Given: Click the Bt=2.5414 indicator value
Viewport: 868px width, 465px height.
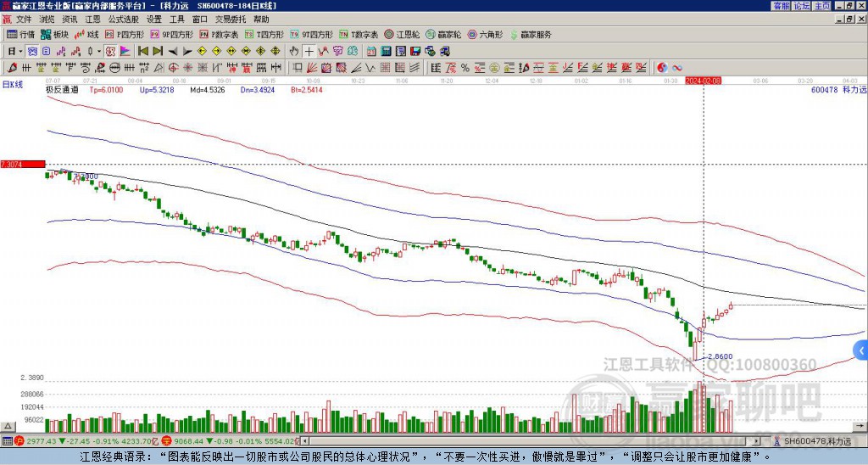Looking at the screenshot, I should pos(307,90).
